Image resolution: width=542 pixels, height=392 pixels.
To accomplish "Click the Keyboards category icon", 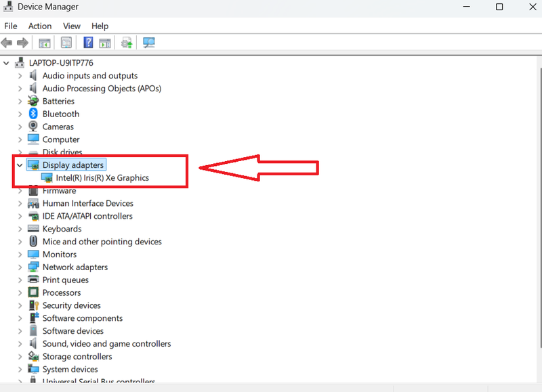I will click(33, 228).
